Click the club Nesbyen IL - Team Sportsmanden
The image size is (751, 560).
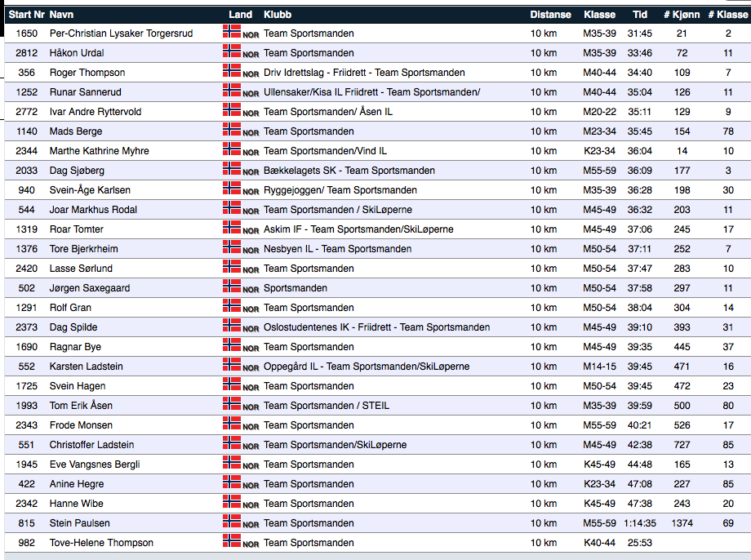(338, 249)
